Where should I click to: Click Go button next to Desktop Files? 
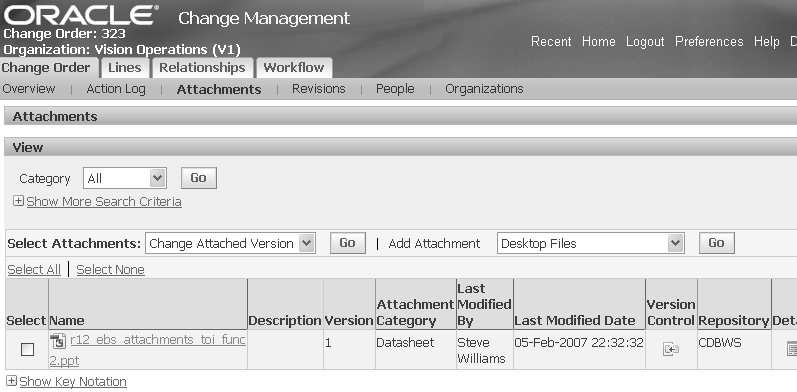(717, 243)
